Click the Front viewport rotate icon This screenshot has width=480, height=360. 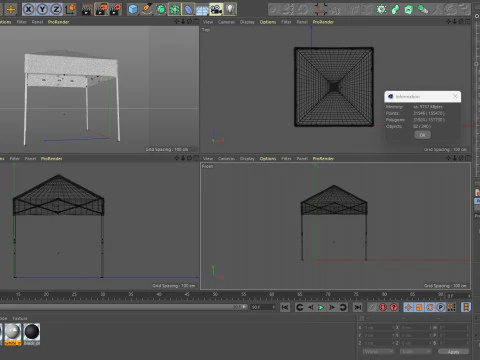pyautogui.click(x=461, y=158)
